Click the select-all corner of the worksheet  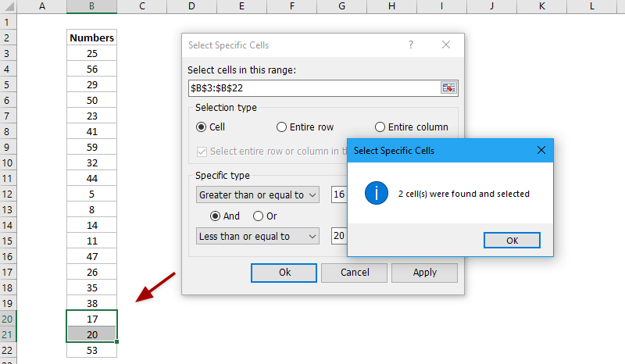point(9,6)
